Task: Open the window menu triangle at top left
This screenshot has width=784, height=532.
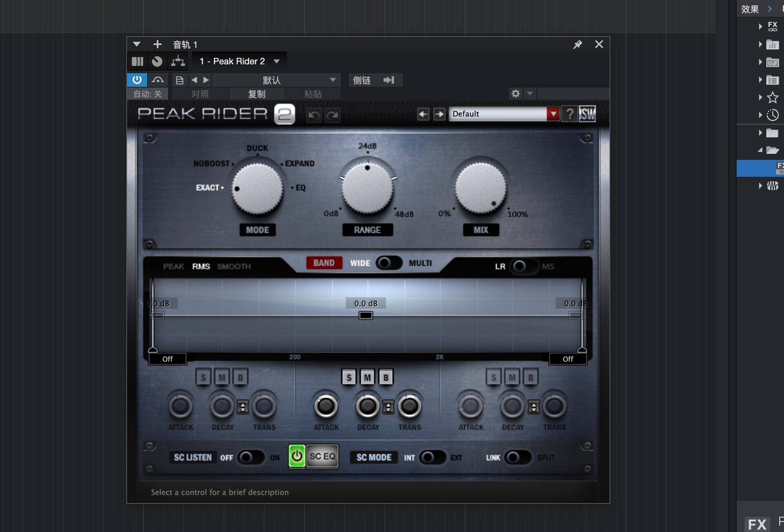Action: (137, 44)
